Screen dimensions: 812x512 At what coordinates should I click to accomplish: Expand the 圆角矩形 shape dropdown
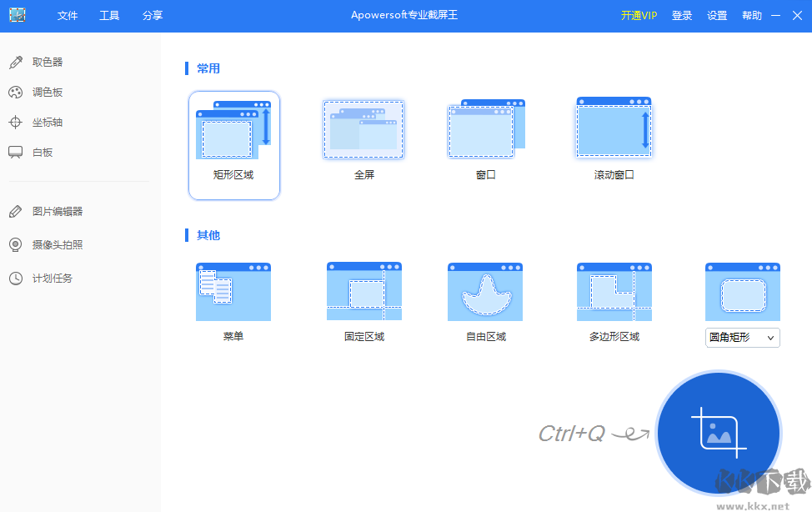(x=743, y=338)
